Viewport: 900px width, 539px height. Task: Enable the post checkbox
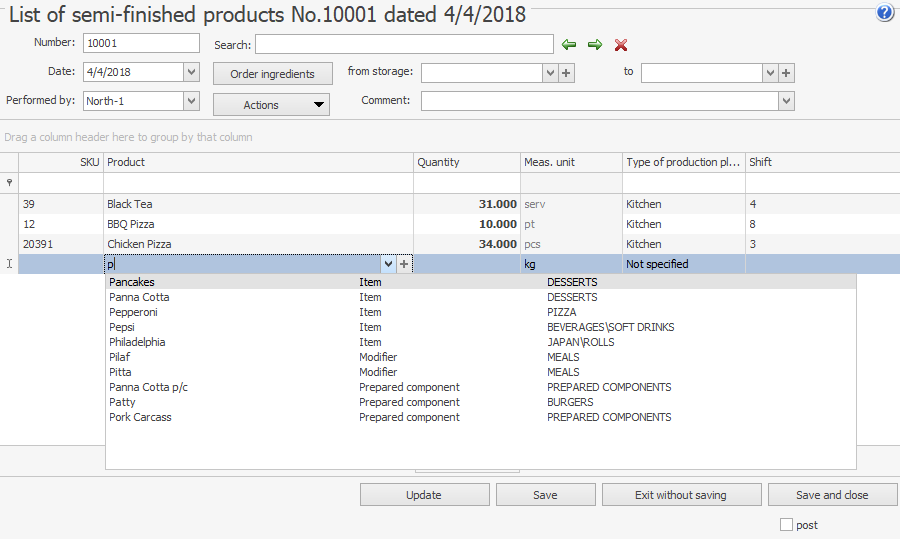[x=786, y=525]
